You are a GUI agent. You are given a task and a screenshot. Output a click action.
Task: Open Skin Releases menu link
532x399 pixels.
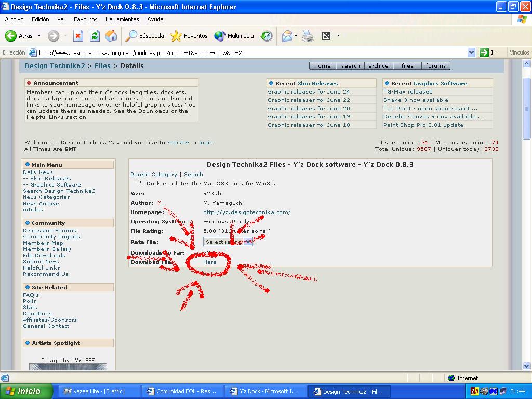tap(50, 179)
